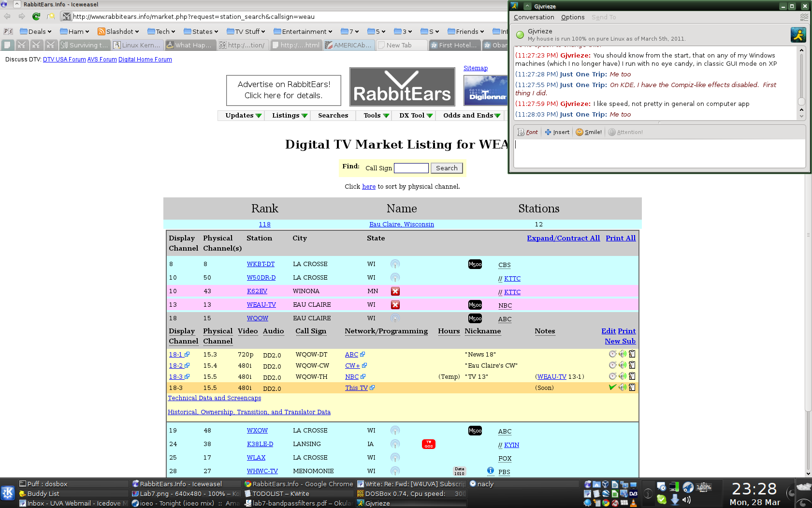
Task: Go back with the browser back arrow
Action: coord(7,16)
